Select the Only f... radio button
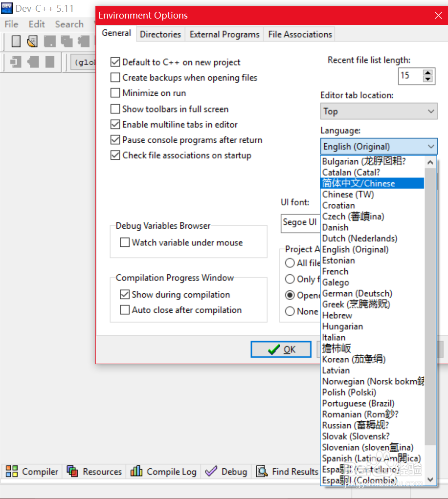 pyautogui.click(x=290, y=279)
